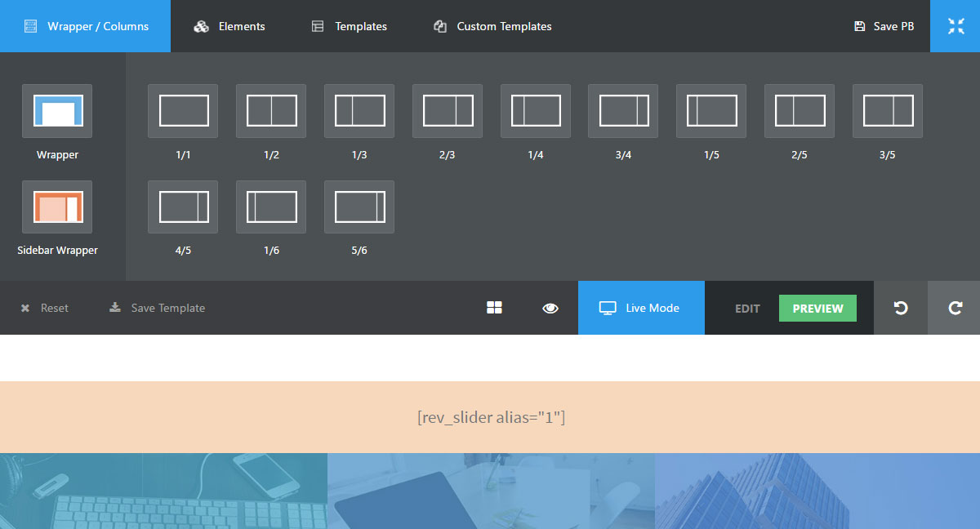
Task: Choose the 1/3 column icon
Action: [x=359, y=111]
